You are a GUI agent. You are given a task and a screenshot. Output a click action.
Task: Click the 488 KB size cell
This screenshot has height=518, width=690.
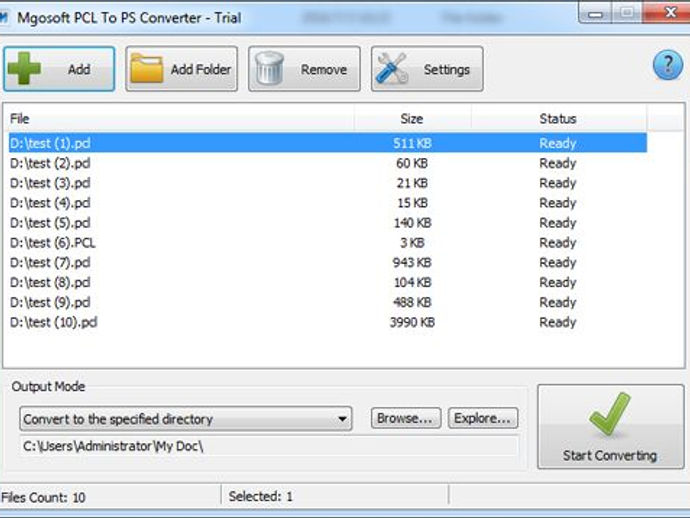pyautogui.click(x=412, y=302)
